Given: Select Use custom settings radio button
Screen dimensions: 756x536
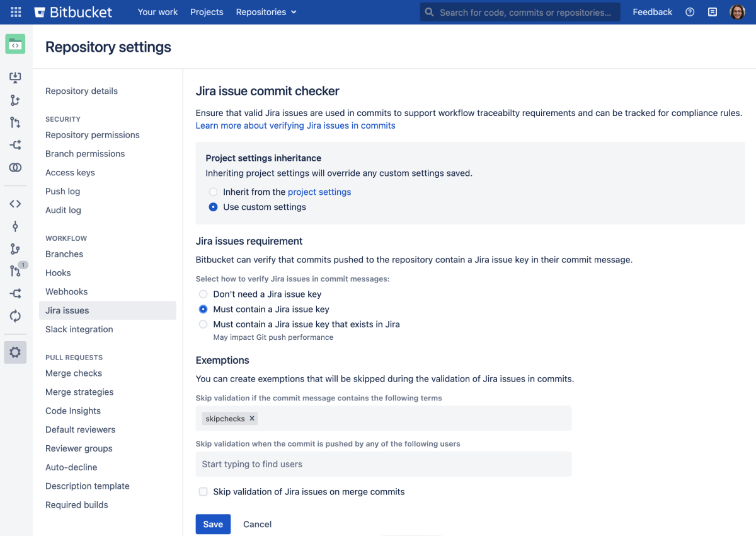Looking at the screenshot, I should click(213, 207).
